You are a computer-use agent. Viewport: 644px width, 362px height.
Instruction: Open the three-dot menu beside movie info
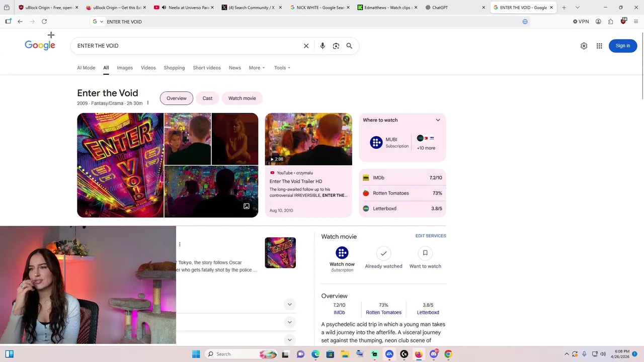147,103
